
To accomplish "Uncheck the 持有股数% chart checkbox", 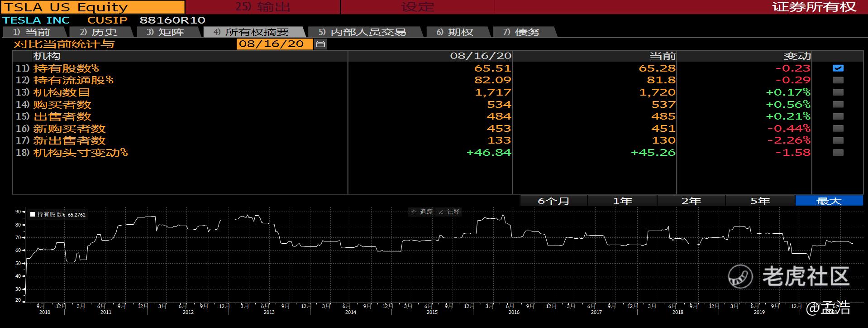I will pos(838,68).
